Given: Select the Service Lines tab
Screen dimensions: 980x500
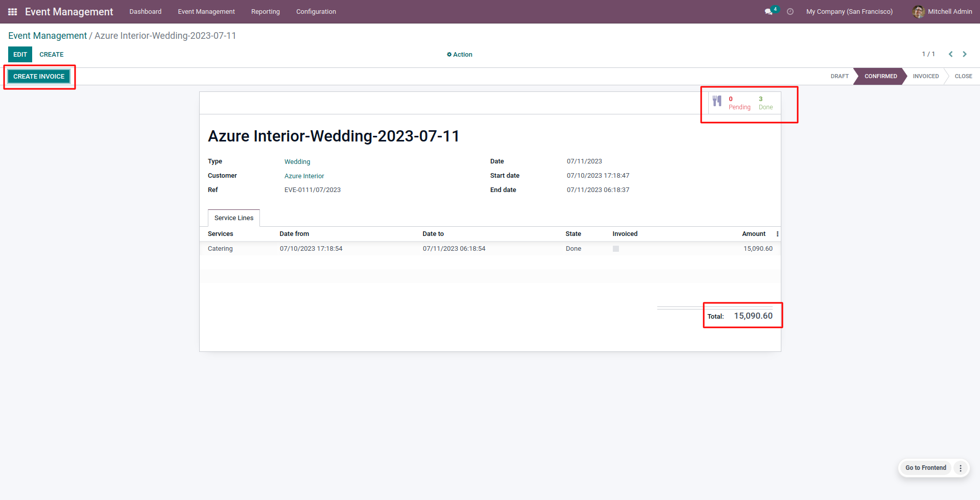Looking at the screenshot, I should pyautogui.click(x=234, y=218).
